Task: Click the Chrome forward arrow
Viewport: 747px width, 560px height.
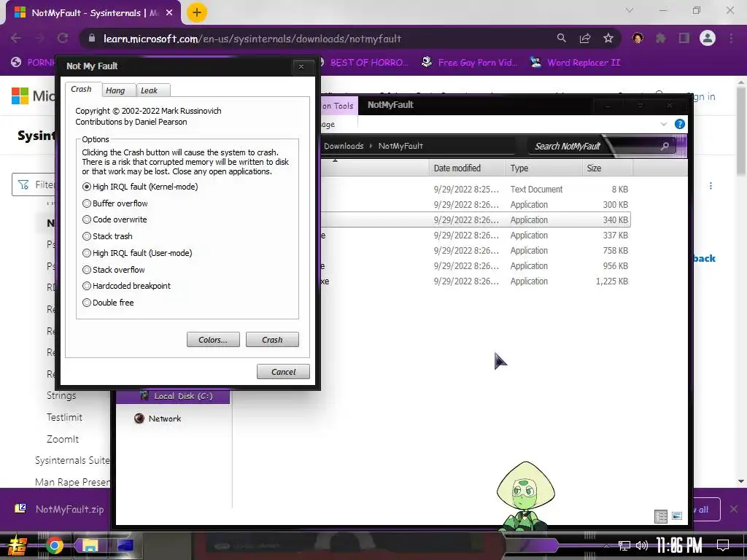Action: (x=39, y=39)
